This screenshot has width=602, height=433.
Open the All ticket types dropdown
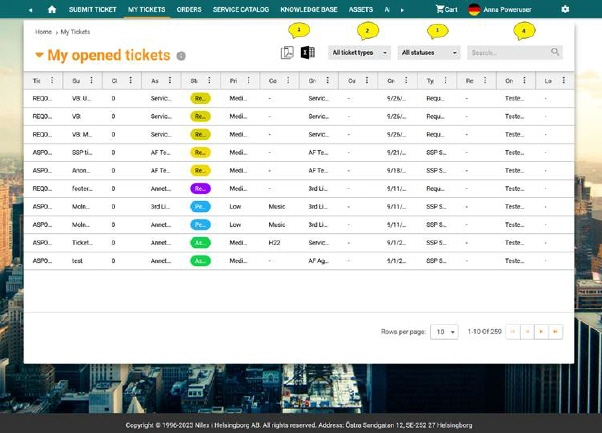pyautogui.click(x=359, y=52)
